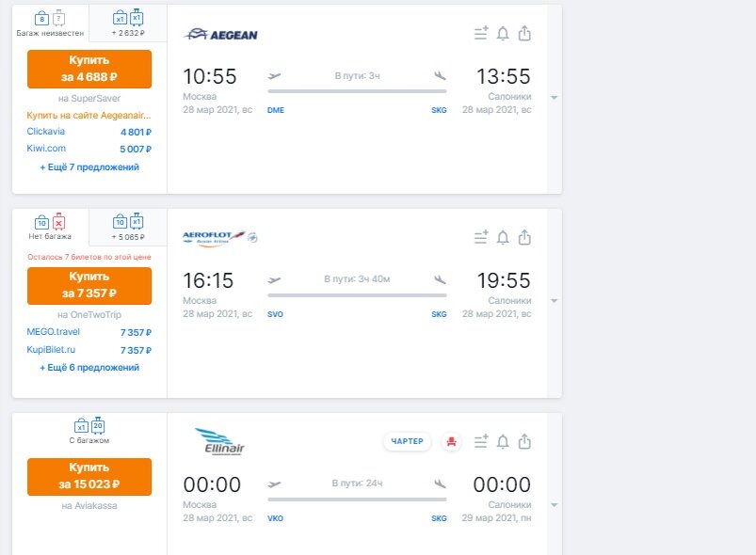Expand Aeroflot flight details arrow

555,301
